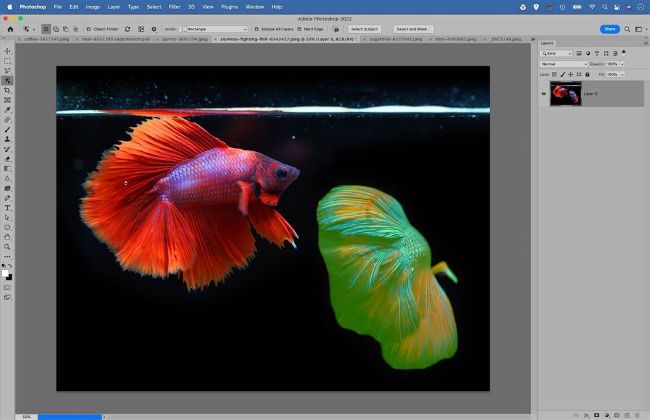Select the Horizontal Type tool
The height and width of the screenshot is (420, 650).
tap(7, 207)
